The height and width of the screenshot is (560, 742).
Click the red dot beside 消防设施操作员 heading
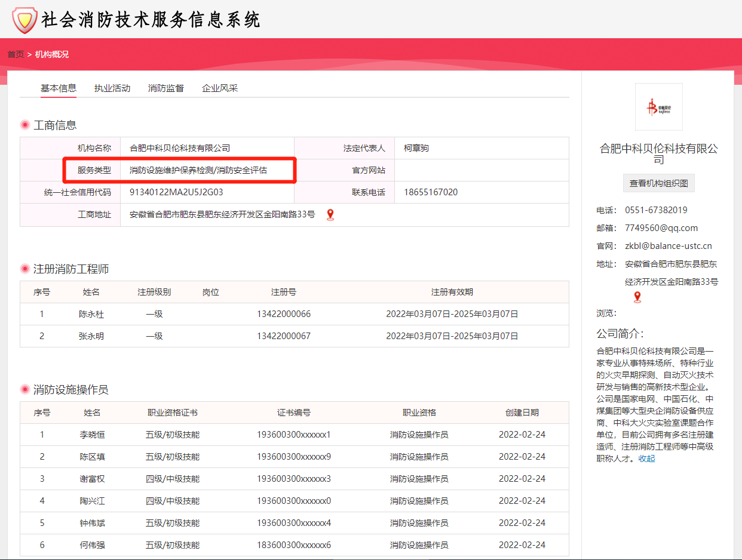[x=25, y=389]
